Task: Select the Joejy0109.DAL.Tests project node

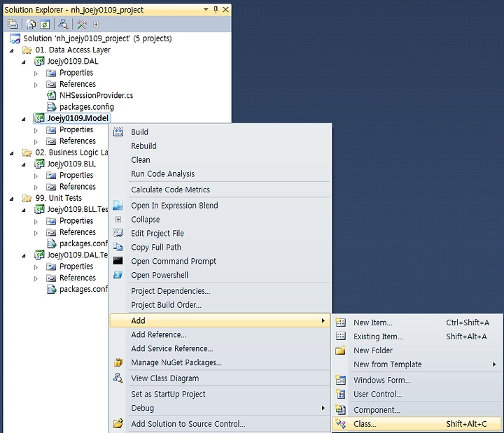Action: (78, 255)
